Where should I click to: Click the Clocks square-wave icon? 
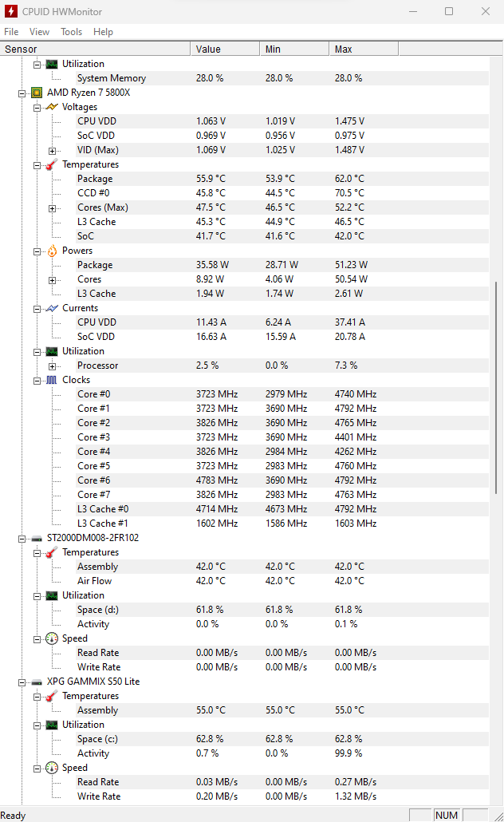point(51,380)
